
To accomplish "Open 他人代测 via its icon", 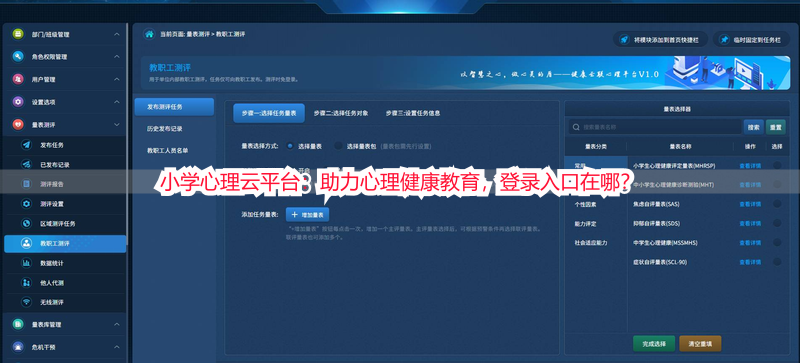I will click(26, 282).
